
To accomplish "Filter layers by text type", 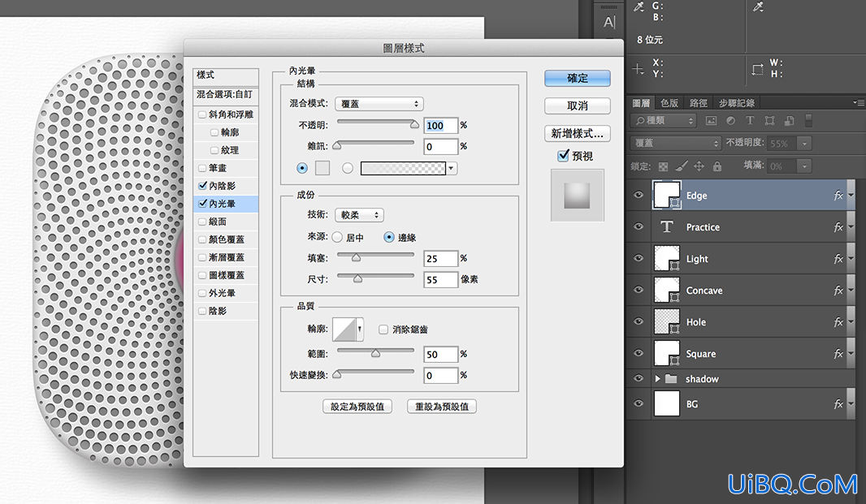I will (x=750, y=120).
